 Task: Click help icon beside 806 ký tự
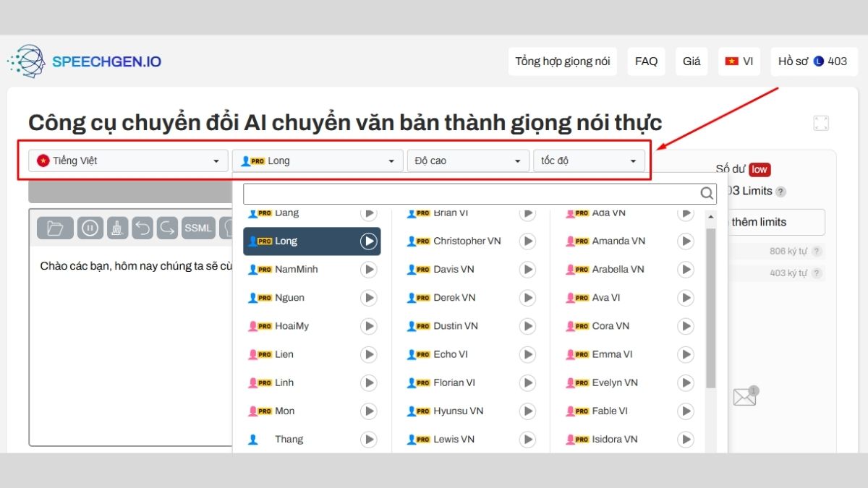pos(817,252)
